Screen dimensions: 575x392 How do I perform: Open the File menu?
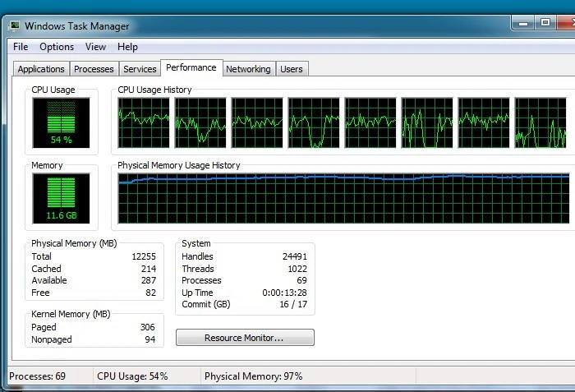coord(21,47)
